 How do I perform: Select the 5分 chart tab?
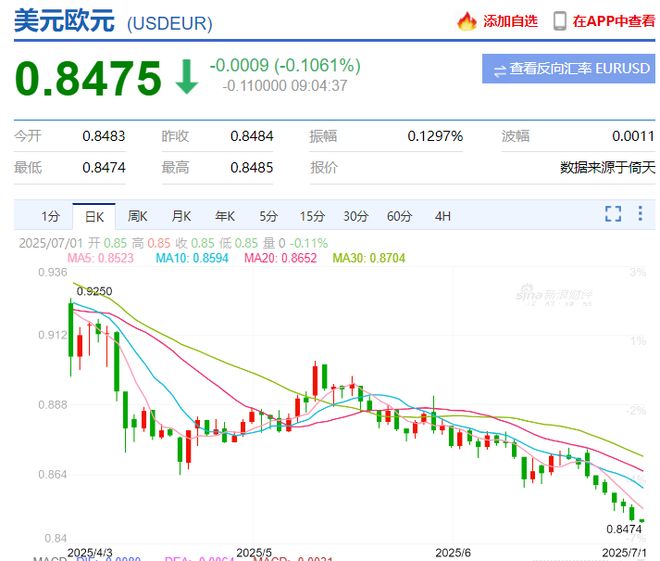[268, 216]
